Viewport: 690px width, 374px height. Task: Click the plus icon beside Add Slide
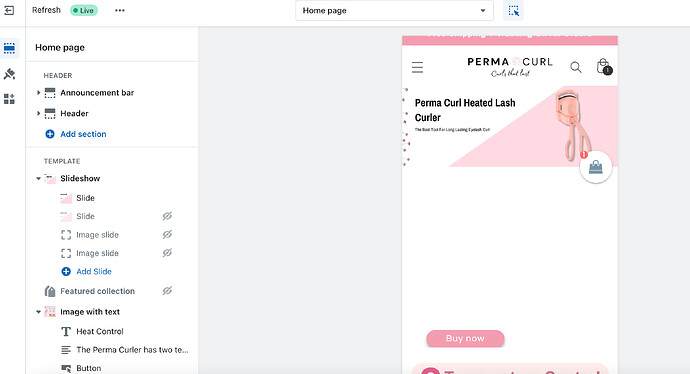coord(66,271)
